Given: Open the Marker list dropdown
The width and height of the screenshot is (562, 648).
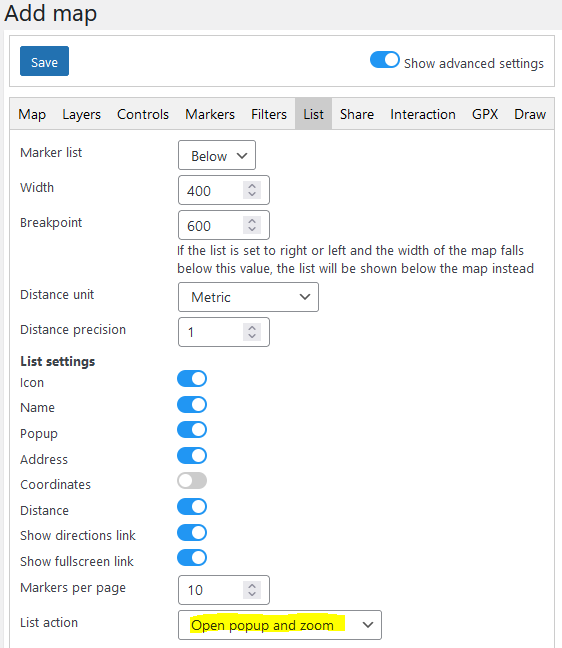Looking at the screenshot, I should (x=217, y=155).
